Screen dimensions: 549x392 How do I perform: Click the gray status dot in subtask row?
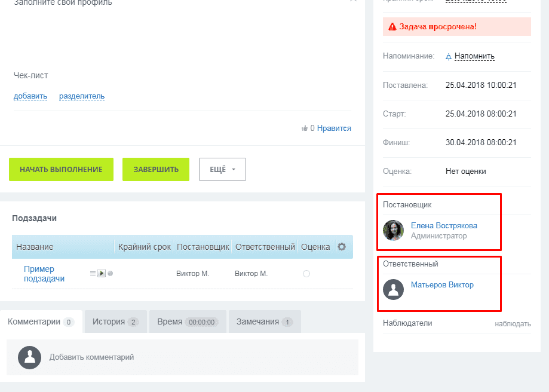pyautogui.click(x=111, y=274)
